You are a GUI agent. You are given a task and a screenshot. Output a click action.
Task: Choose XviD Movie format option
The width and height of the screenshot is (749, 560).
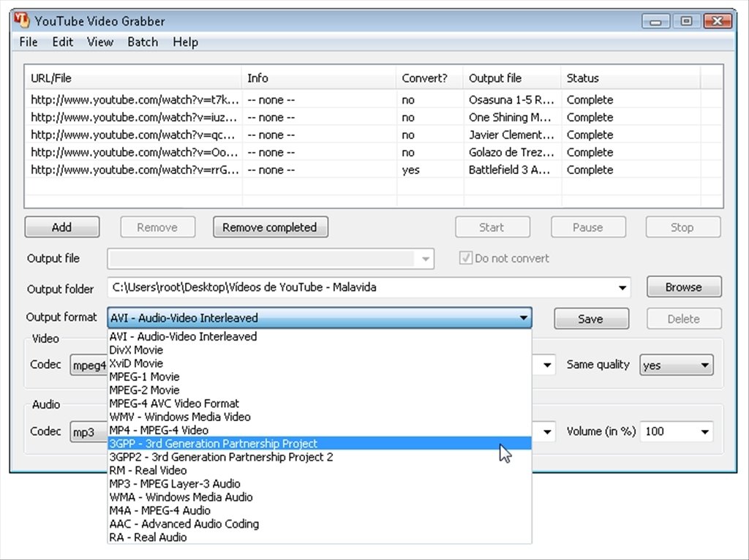(320, 363)
